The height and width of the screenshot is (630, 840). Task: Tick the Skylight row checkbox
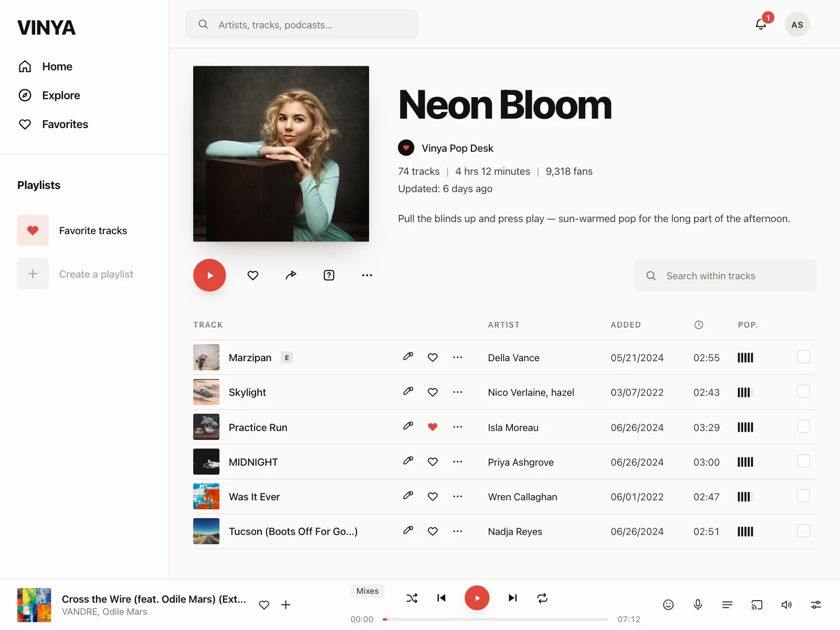tap(803, 392)
